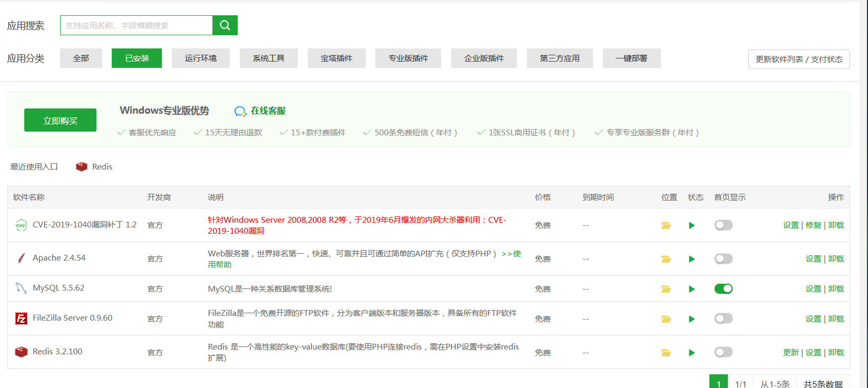Click the Redis row cube icon

click(x=21, y=352)
